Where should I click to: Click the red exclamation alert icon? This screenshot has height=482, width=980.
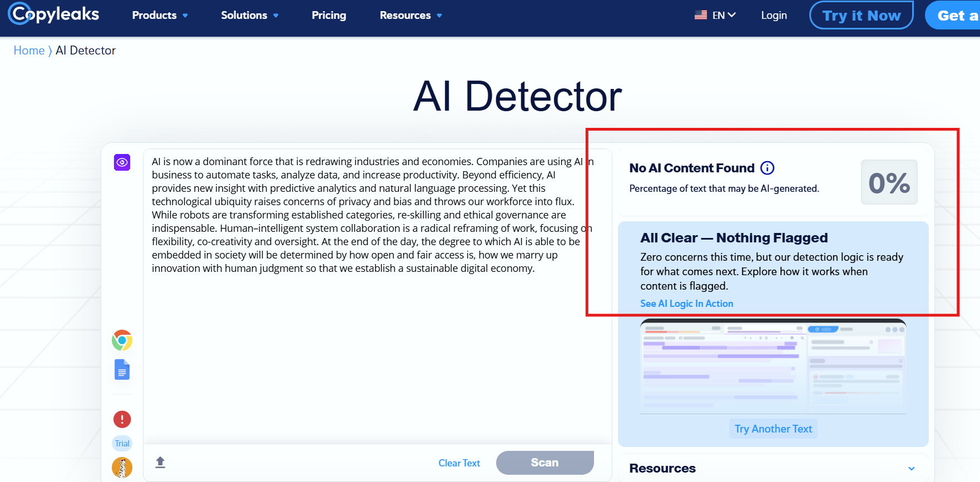coord(122,419)
